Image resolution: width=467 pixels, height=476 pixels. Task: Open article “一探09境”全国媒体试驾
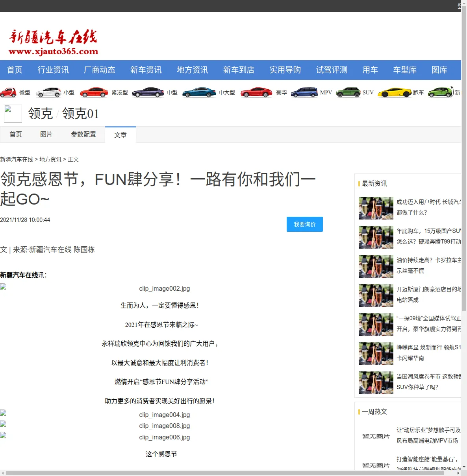click(x=429, y=324)
